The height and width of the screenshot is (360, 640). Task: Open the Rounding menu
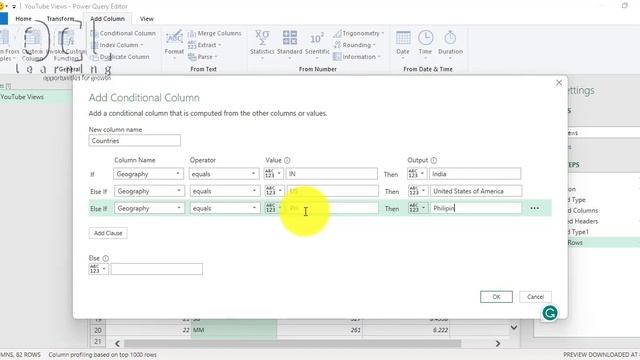(354, 45)
